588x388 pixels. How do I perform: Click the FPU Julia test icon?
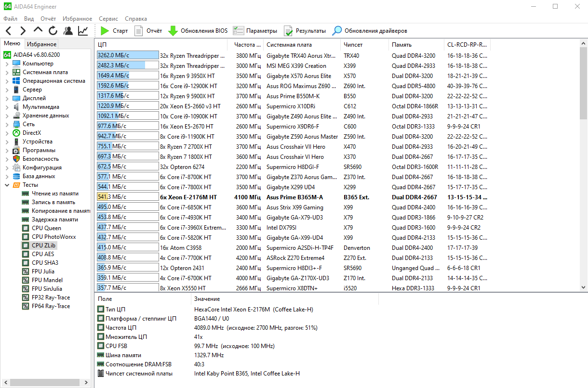[26, 272]
